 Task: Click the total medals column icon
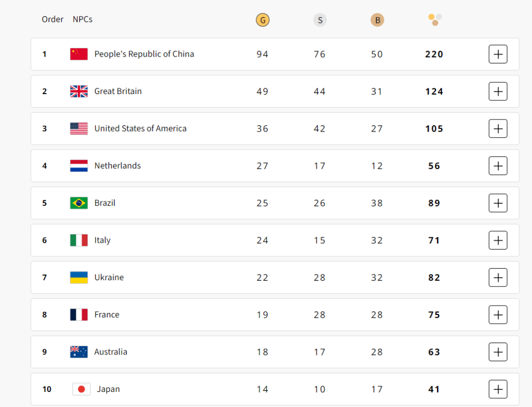click(x=435, y=20)
